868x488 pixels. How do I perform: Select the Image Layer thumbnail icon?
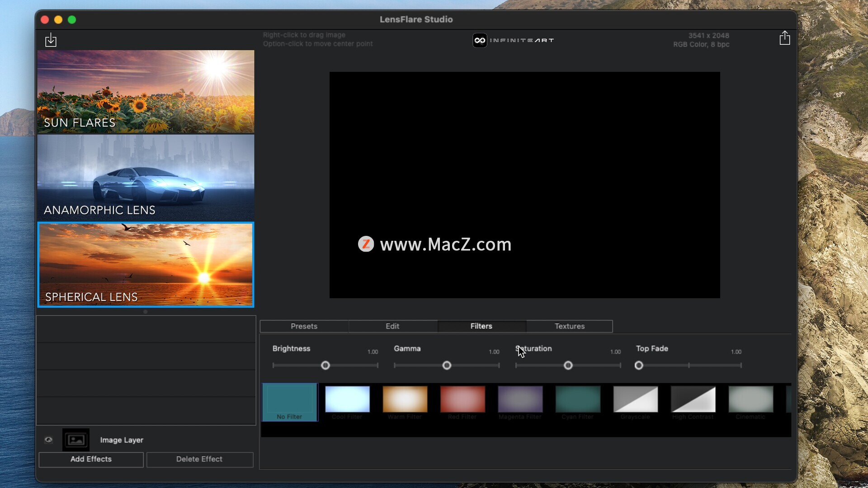[76, 440]
